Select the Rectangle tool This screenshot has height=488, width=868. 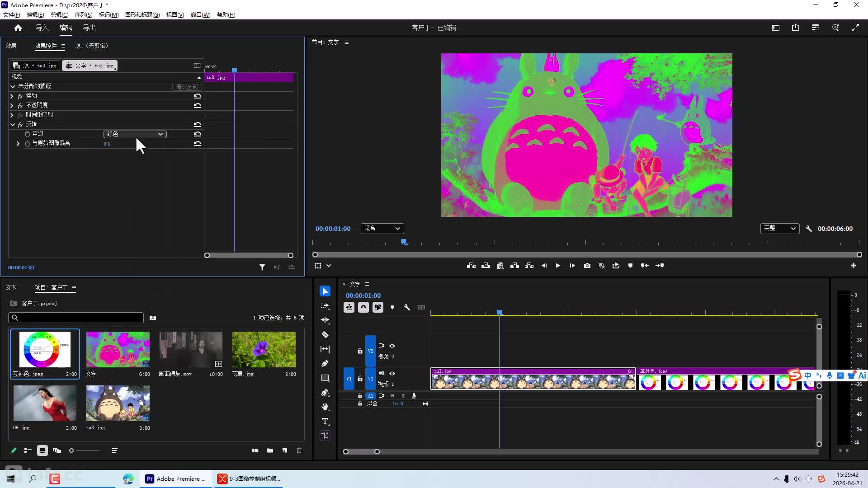(325, 378)
